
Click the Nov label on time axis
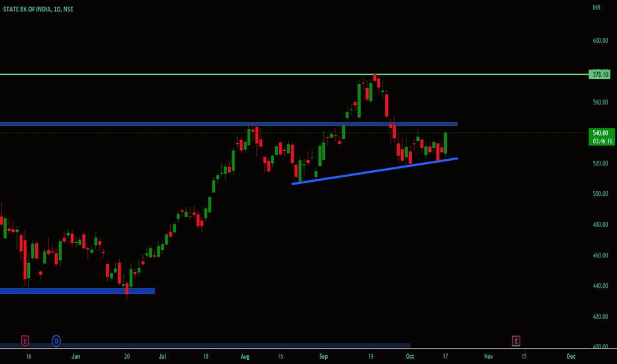489,357
